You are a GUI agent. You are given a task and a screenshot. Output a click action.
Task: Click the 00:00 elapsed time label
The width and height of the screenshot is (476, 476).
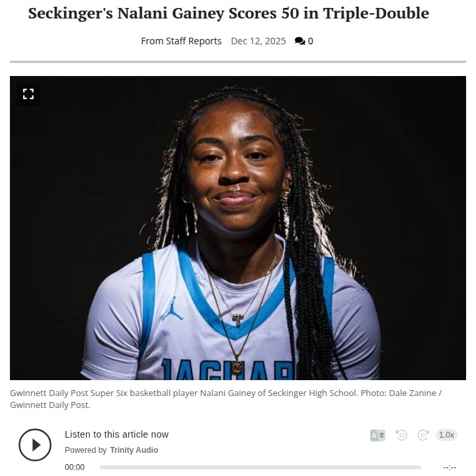(x=74, y=467)
